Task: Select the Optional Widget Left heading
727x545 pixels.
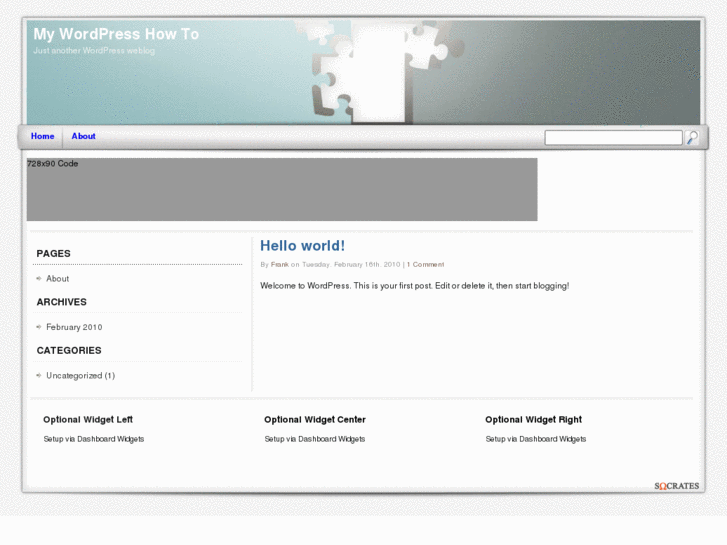Action: click(x=88, y=420)
